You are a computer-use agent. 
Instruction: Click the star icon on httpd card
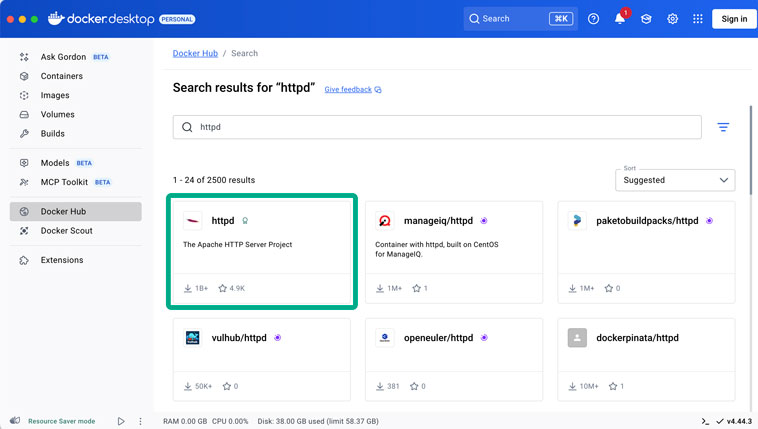pos(222,288)
